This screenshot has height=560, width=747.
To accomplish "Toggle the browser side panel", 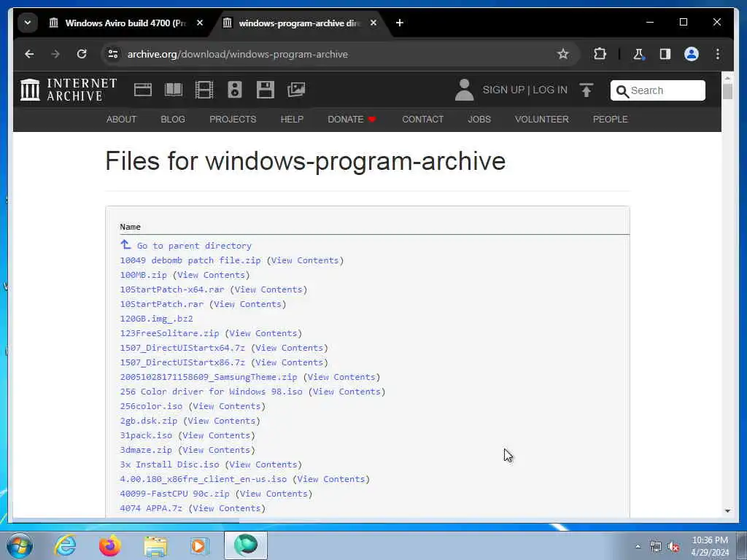I will coord(665,54).
